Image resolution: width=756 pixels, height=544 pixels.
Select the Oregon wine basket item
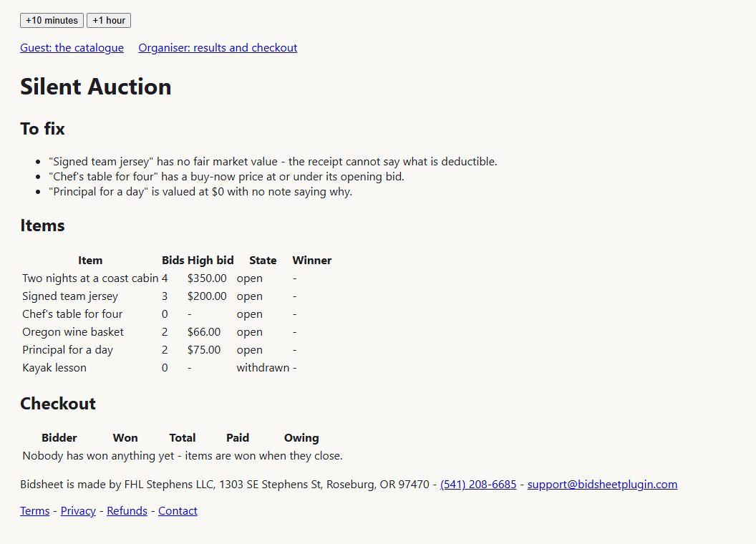73,332
